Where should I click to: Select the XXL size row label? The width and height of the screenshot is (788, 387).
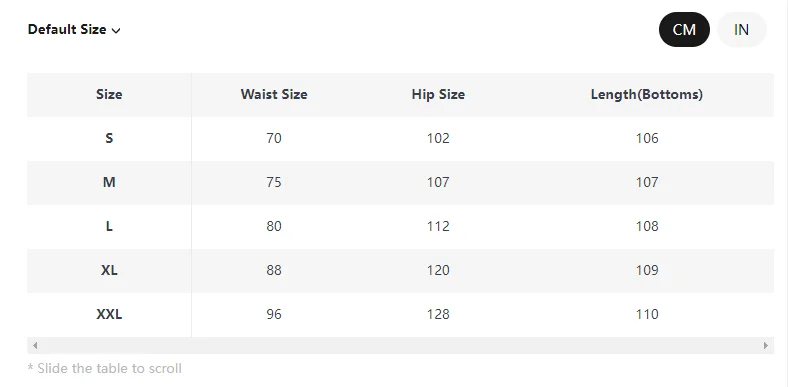coord(109,315)
